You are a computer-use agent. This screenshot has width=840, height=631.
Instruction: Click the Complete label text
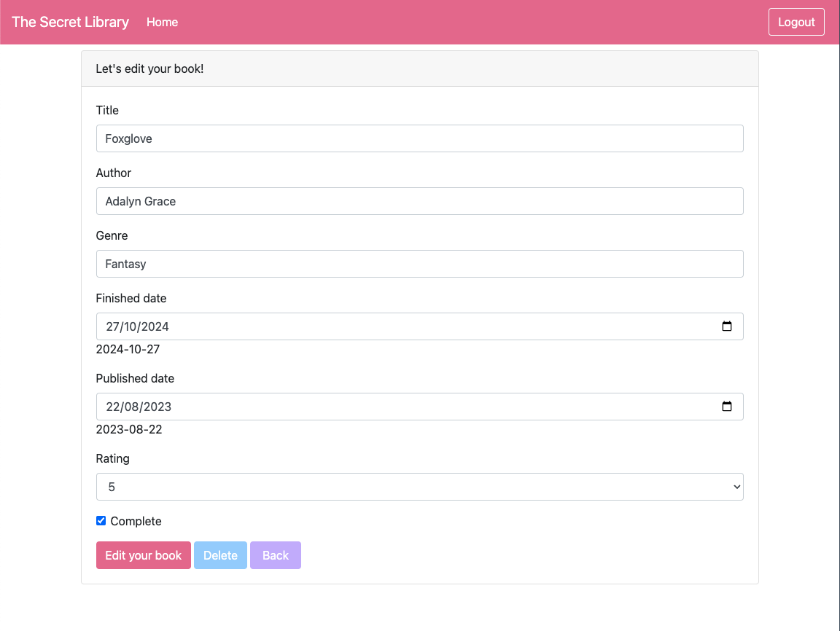click(136, 522)
